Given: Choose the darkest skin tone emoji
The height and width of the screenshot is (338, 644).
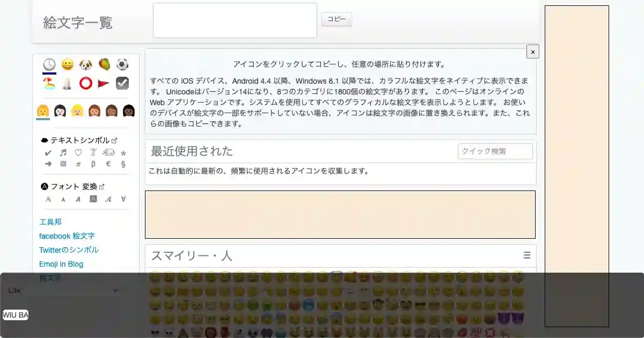Looking at the screenshot, I should 129,111.
